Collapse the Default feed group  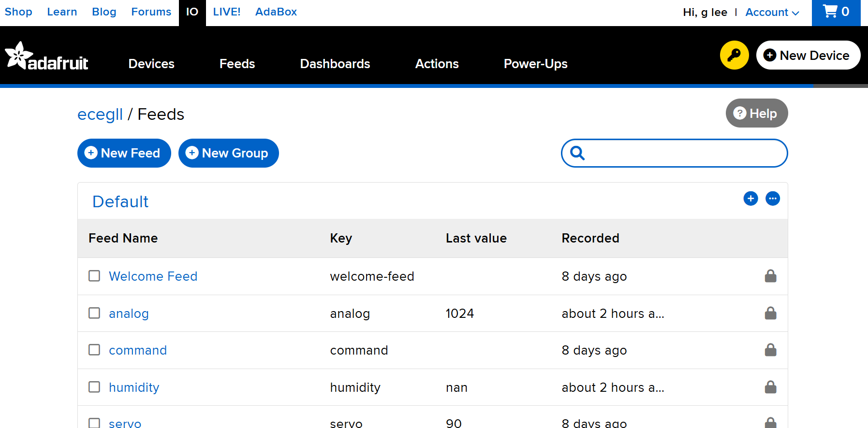[120, 202]
